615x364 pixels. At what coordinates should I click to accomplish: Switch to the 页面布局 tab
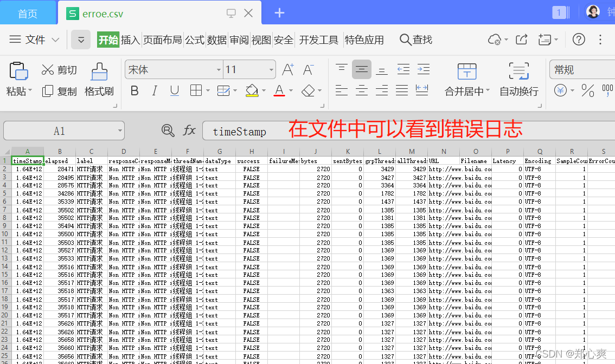point(162,40)
